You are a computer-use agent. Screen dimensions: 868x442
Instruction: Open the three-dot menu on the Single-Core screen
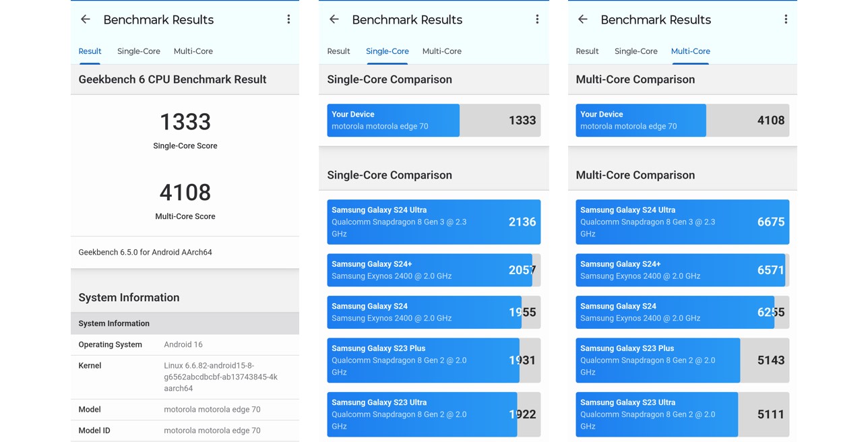537,20
